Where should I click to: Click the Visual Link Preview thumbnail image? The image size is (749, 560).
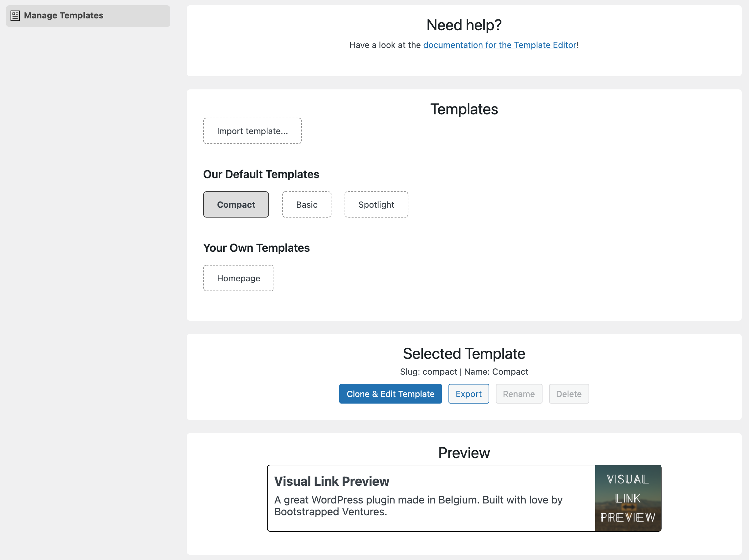click(628, 498)
